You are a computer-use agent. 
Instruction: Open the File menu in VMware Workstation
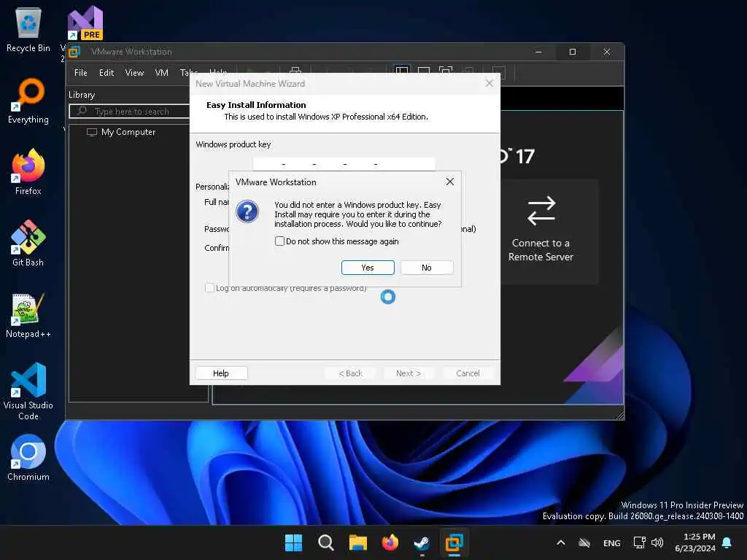[80, 73]
